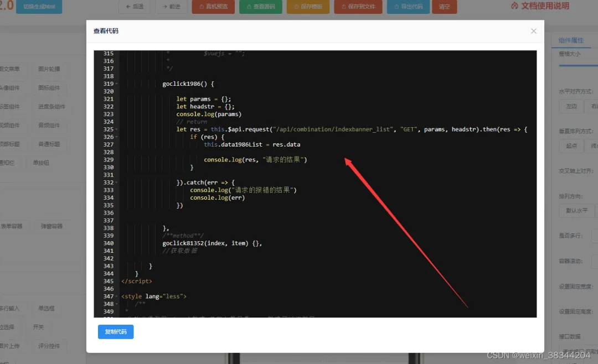
Task: Select the 进度条组件 progress bar component
Action: click(51, 106)
